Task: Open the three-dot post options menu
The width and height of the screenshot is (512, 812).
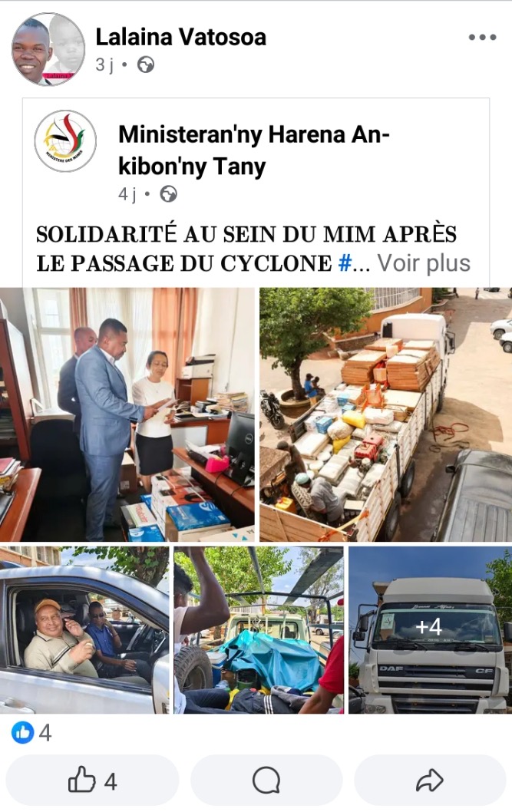Action: (482, 38)
